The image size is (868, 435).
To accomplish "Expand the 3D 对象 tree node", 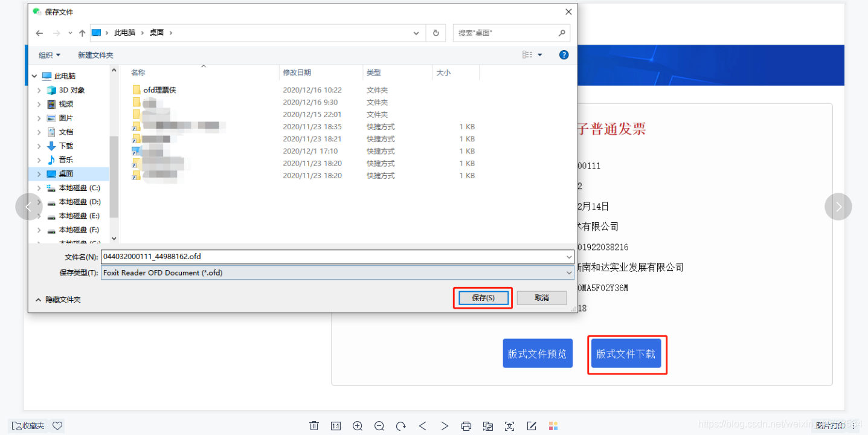I will click(39, 90).
